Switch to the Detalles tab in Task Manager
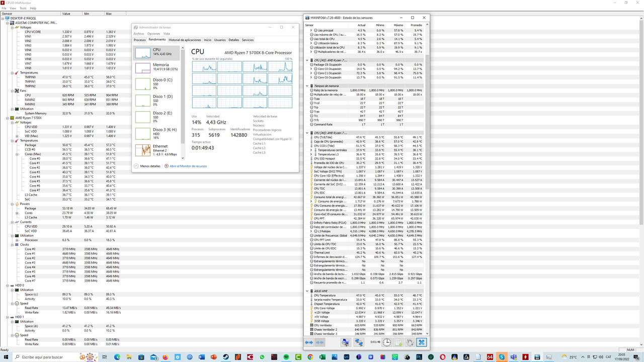The height and width of the screenshot is (362, 644). pos(233,40)
